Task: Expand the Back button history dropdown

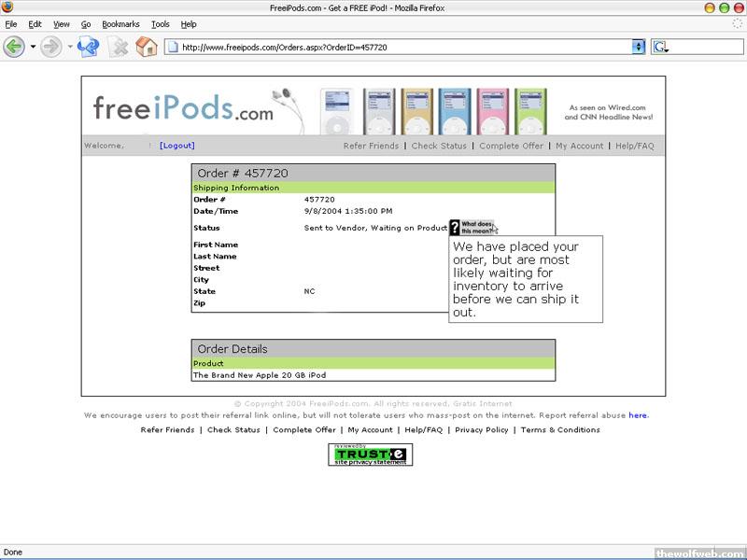Action: 33,46
